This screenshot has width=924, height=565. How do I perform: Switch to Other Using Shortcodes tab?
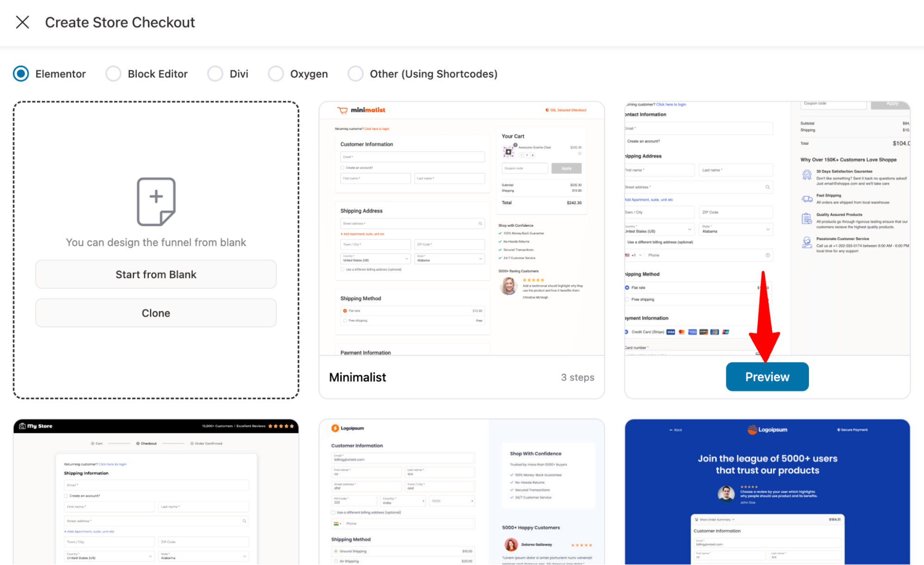[355, 73]
